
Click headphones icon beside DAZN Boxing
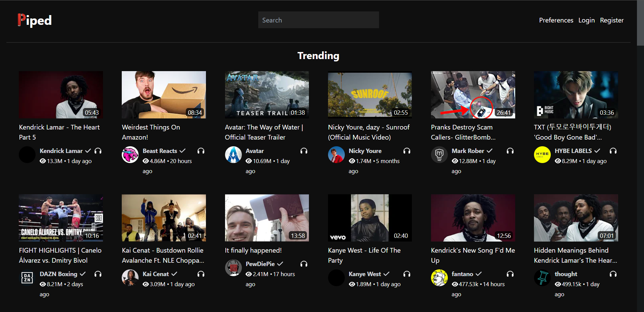point(98,274)
